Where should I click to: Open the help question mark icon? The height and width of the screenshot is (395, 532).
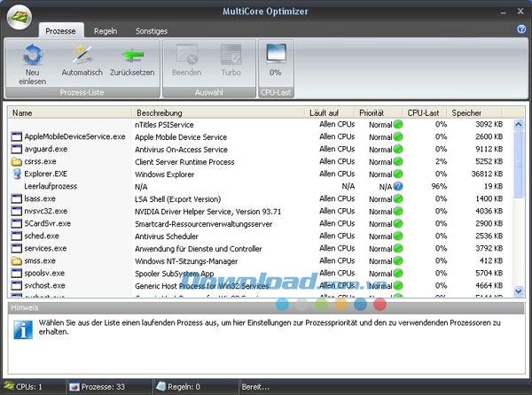[x=521, y=29]
